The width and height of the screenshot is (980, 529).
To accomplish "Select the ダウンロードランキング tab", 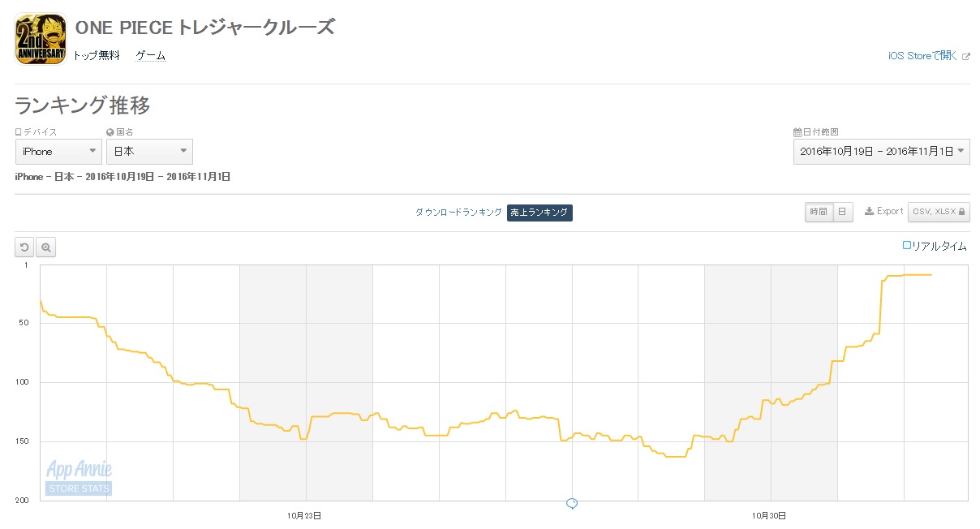I will 458,213.
